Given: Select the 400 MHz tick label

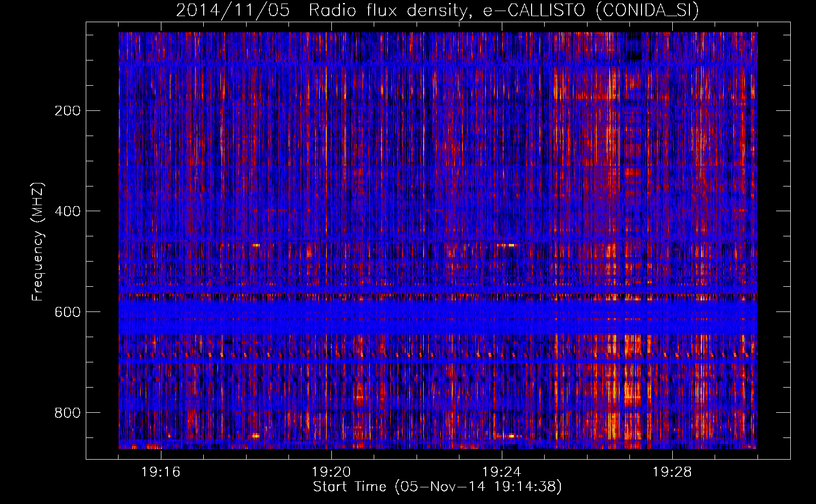Looking at the screenshot, I should (x=67, y=211).
